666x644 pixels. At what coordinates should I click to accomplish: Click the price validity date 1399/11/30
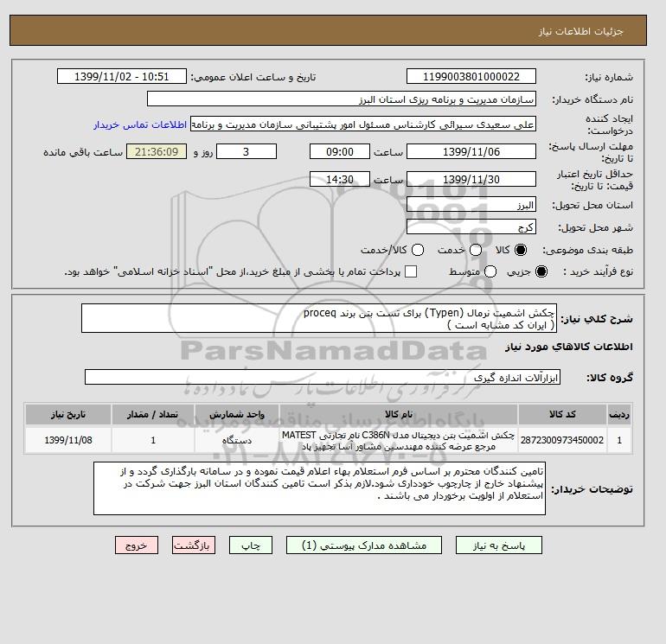point(471,179)
